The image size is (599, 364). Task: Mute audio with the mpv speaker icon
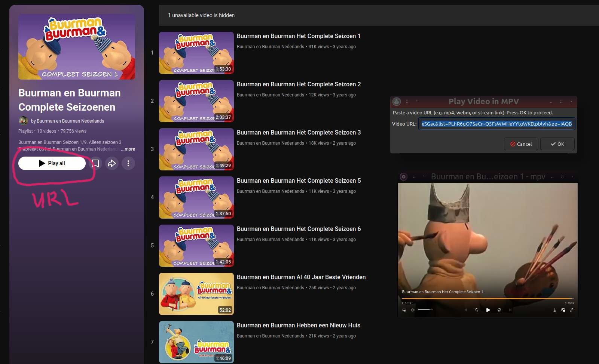[x=412, y=310]
